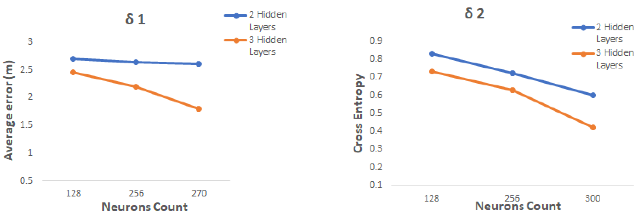Image resolution: width=644 pixels, height=217 pixels.
Task: Select "Neurons Count" label under δ 1 chart
Action: click(x=145, y=207)
